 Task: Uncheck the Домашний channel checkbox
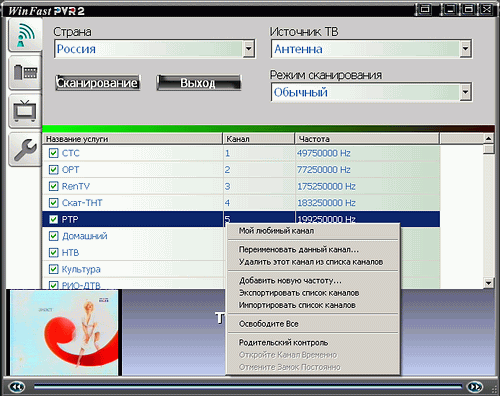(x=53, y=236)
